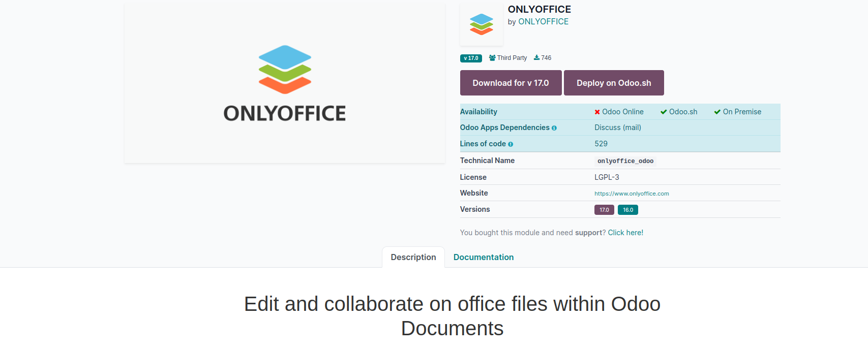The width and height of the screenshot is (868, 351).
Task: Click the On Premise availability label
Action: click(x=742, y=112)
